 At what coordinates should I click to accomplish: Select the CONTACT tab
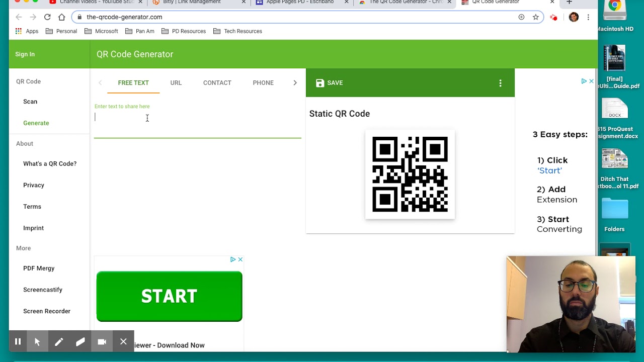pyautogui.click(x=217, y=82)
